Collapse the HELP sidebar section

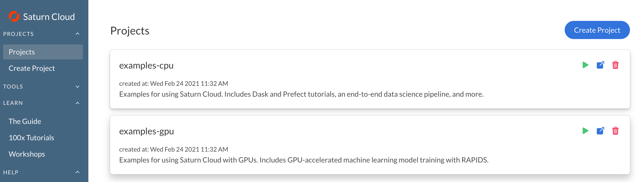[77, 172]
